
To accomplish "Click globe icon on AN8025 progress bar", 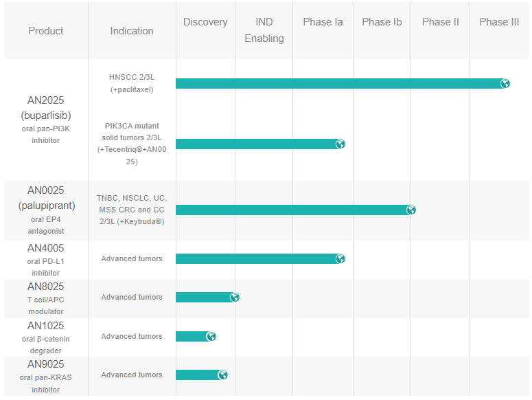I will click(x=235, y=298).
